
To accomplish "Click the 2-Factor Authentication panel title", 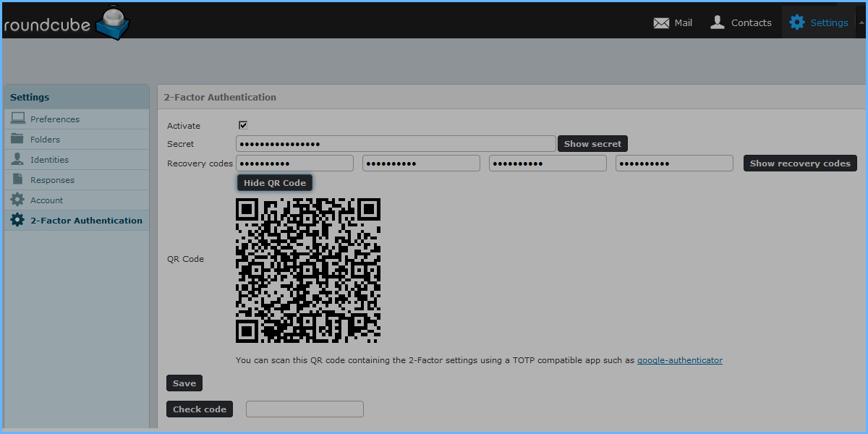I will pyautogui.click(x=220, y=97).
